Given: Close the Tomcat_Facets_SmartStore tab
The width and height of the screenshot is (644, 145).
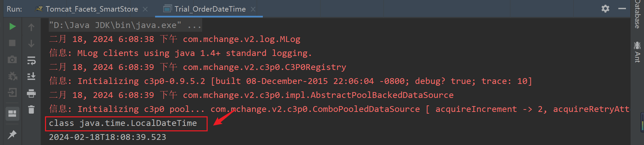Looking at the screenshot, I should pyautogui.click(x=145, y=9).
